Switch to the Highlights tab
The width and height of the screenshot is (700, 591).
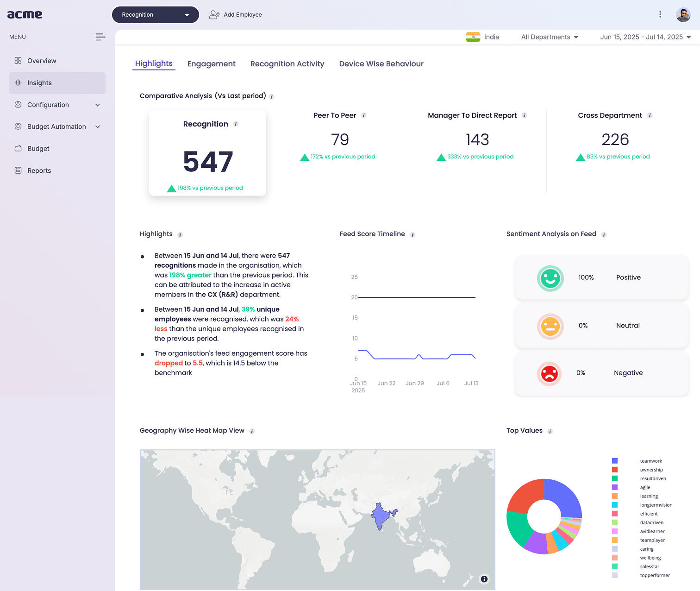[x=154, y=63]
